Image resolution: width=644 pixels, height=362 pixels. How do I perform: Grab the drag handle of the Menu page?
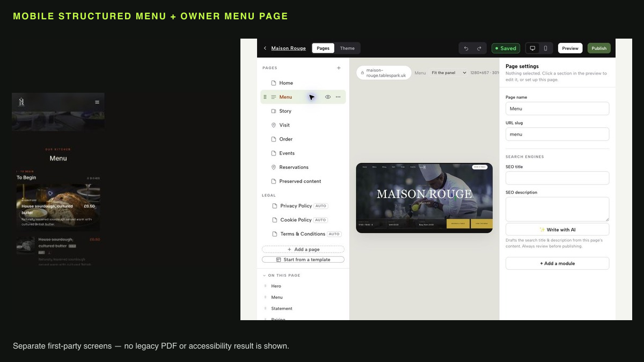265,97
